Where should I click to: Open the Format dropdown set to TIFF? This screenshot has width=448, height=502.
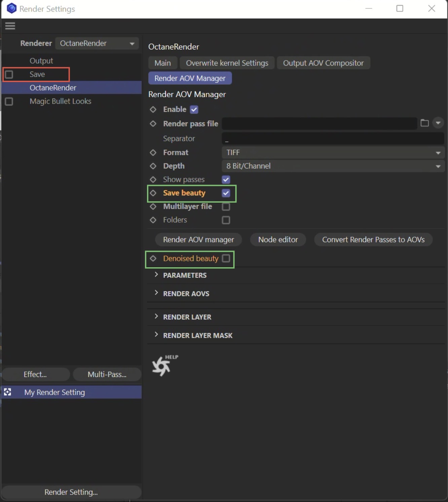tap(333, 153)
